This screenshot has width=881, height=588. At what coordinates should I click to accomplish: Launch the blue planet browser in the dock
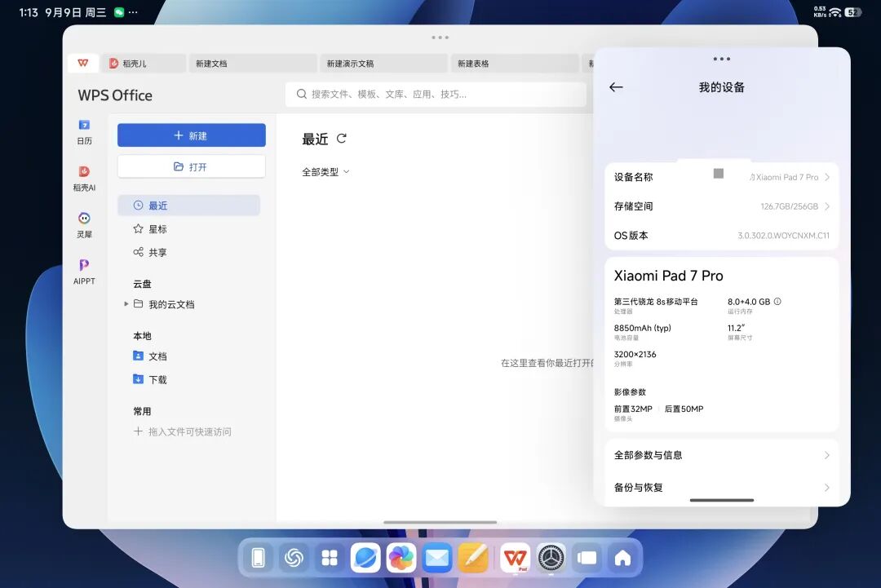click(x=365, y=558)
